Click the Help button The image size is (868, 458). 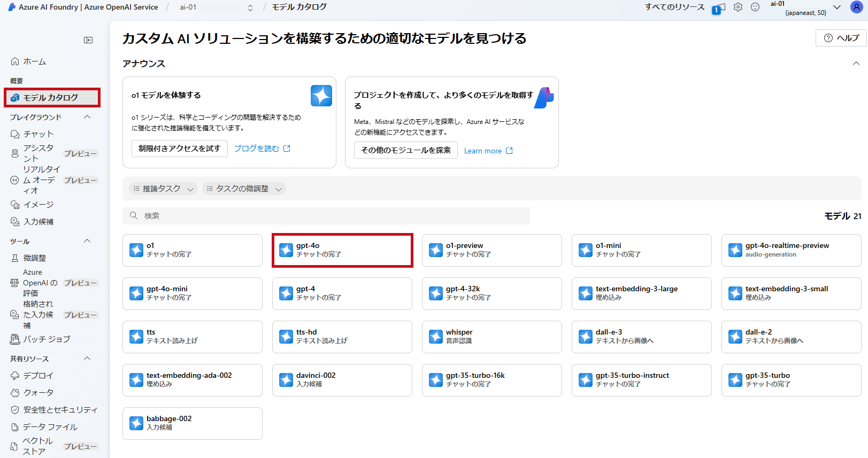point(841,38)
